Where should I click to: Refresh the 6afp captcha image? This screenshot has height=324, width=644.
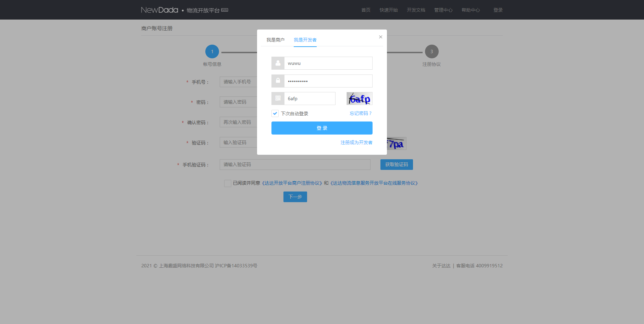pos(359,99)
